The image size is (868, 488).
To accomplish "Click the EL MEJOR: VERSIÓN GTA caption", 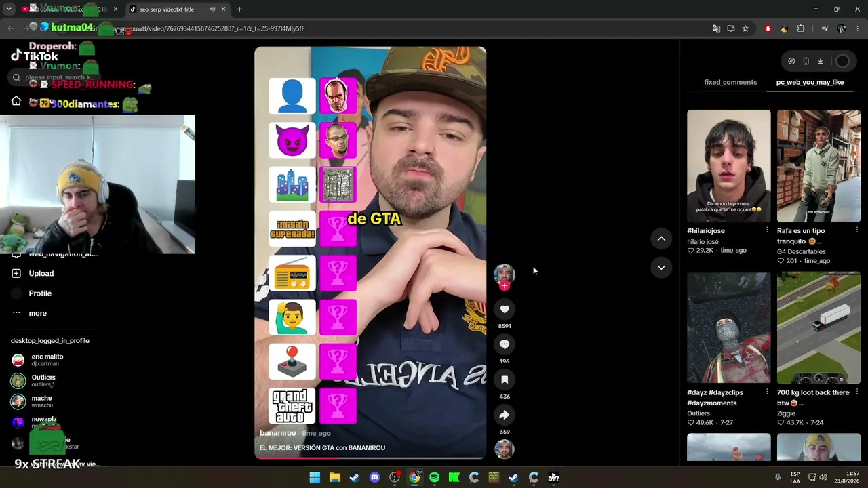I will point(322,448).
